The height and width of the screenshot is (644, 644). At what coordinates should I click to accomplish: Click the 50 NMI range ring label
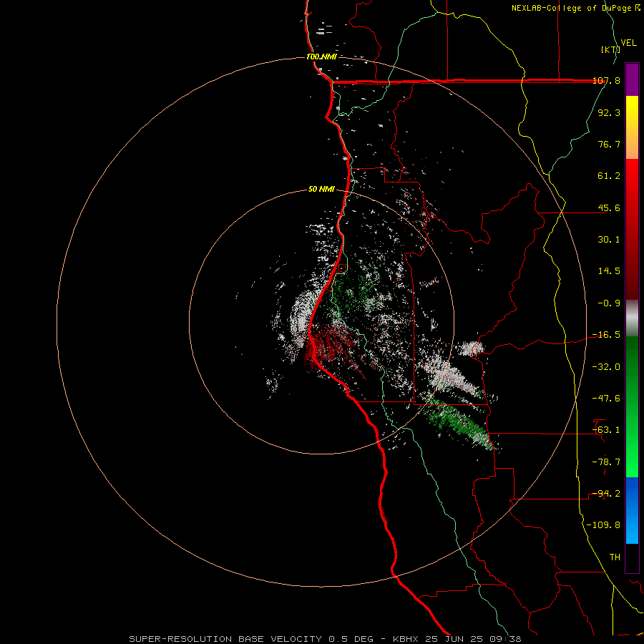[321, 190]
